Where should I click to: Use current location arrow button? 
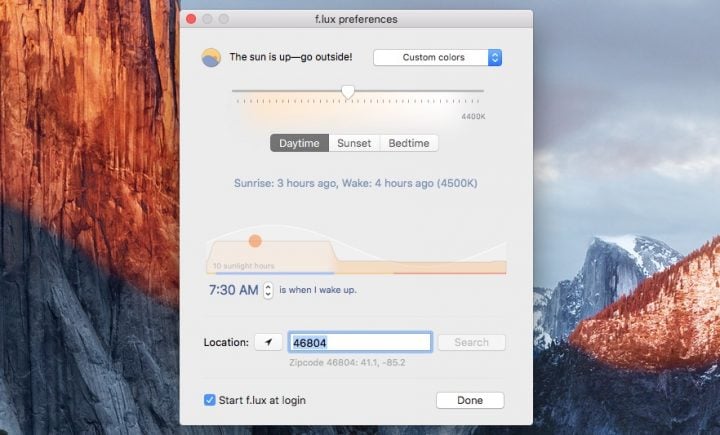point(268,342)
